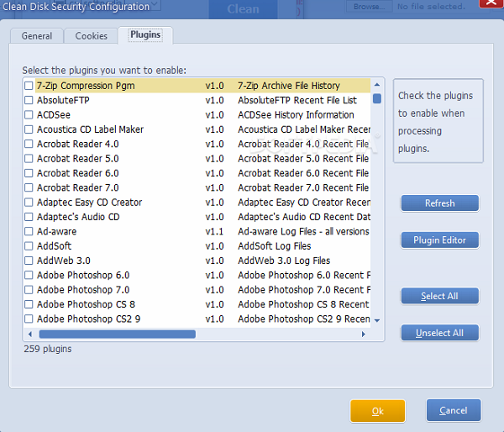The height and width of the screenshot is (432, 504).
Task: Confirm with the Ok button
Action: tap(378, 411)
